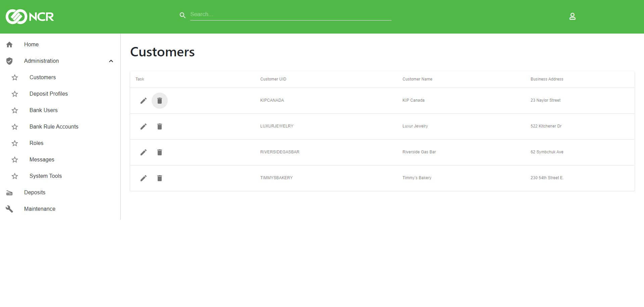Click address 62 Symbchuk Ave
Image resolution: width=644 pixels, height=307 pixels.
pos(547,152)
